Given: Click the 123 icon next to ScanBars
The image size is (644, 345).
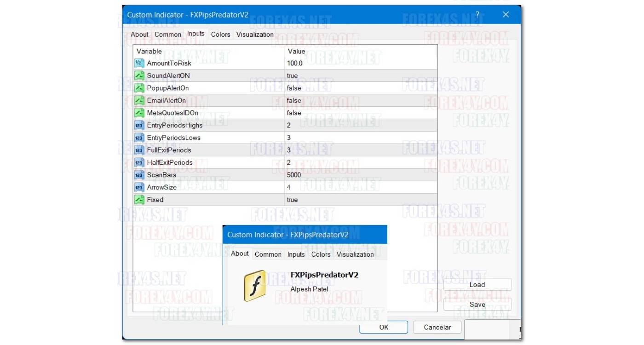Looking at the screenshot, I should point(139,175).
